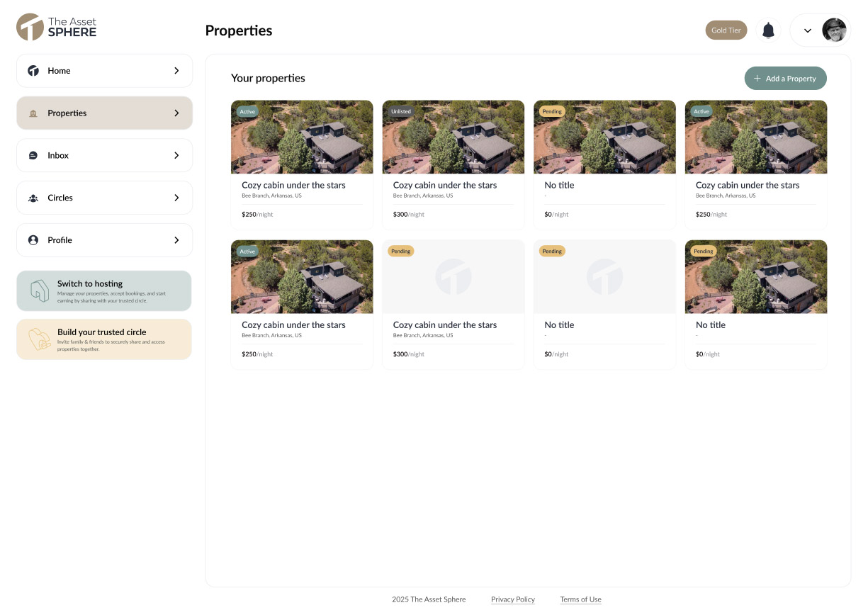868x615 pixels.
Task: Click the Inbox chat bubble icon
Action: point(33,156)
